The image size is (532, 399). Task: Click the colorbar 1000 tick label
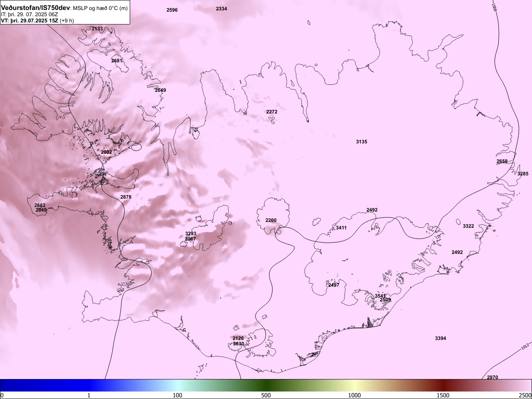[355, 395]
